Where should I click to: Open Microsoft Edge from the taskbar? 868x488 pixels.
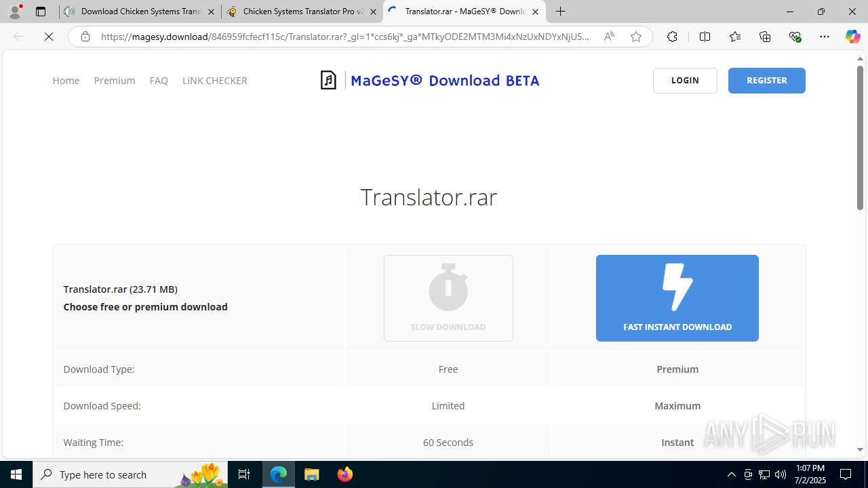click(x=279, y=474)
